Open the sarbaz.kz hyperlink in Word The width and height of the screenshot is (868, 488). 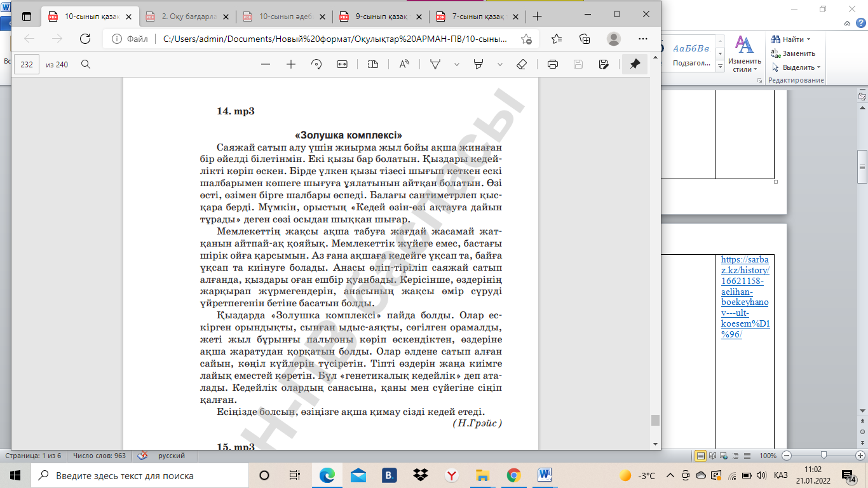coord(745,297)
